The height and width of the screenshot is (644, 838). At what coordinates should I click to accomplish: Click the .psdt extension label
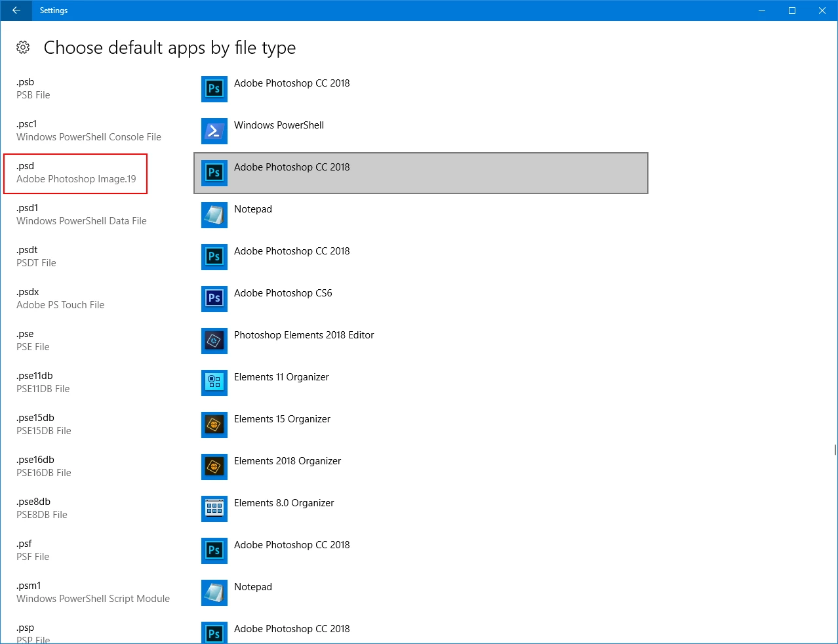point(27,250)
